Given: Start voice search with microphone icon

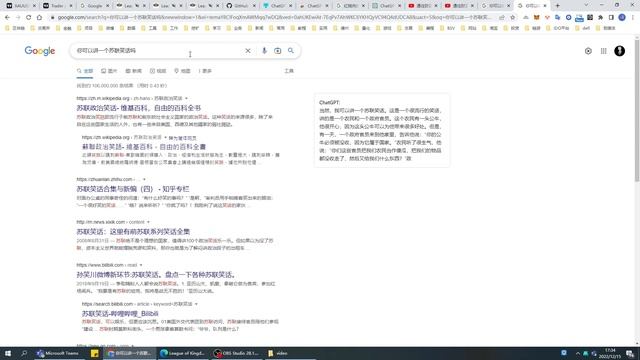Looking at the screenshot, I should [x=264, y=51].
